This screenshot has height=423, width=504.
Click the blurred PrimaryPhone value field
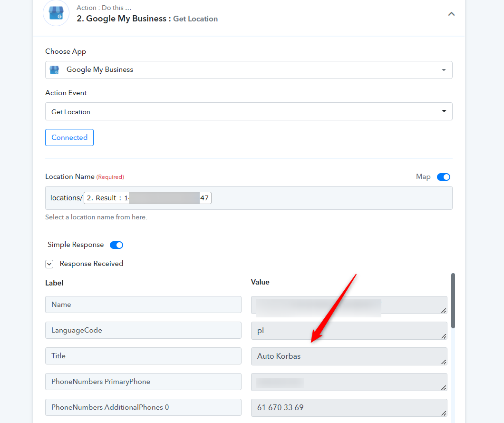coord(349,382)
